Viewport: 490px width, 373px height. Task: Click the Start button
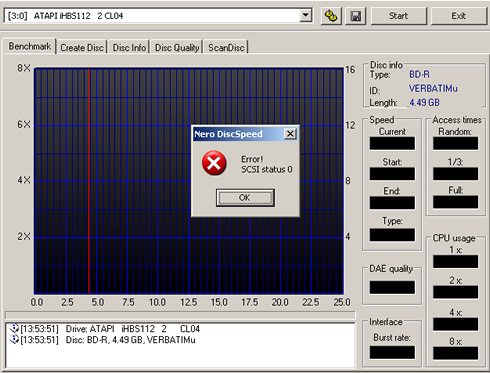[x=399, y=16]
